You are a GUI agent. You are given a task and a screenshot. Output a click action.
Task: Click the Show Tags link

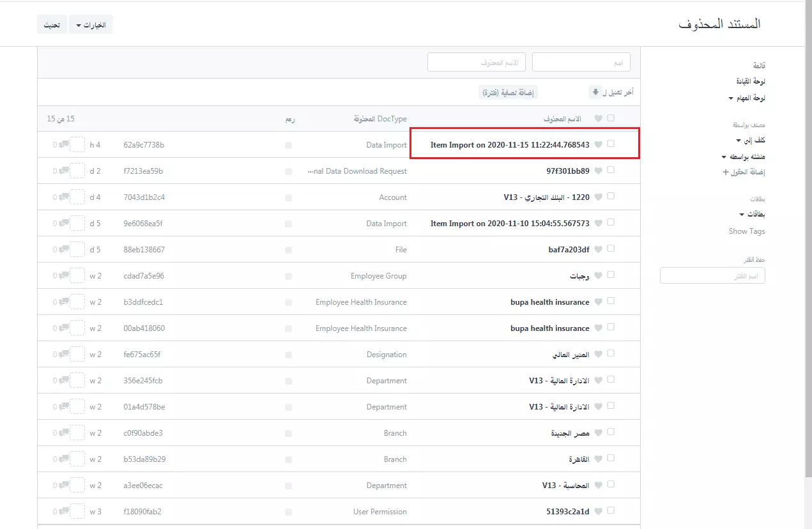coord(747,231)
